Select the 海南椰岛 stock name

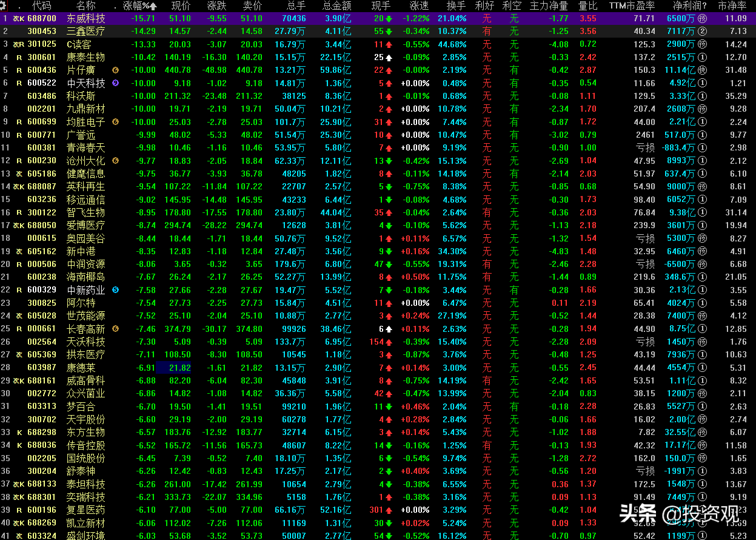[x=85, y=277]
